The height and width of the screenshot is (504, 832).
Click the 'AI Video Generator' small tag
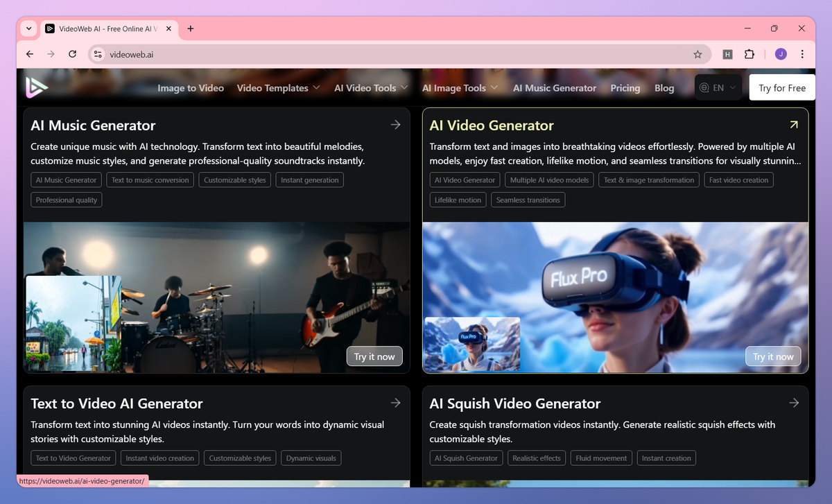tap(465, 180)
